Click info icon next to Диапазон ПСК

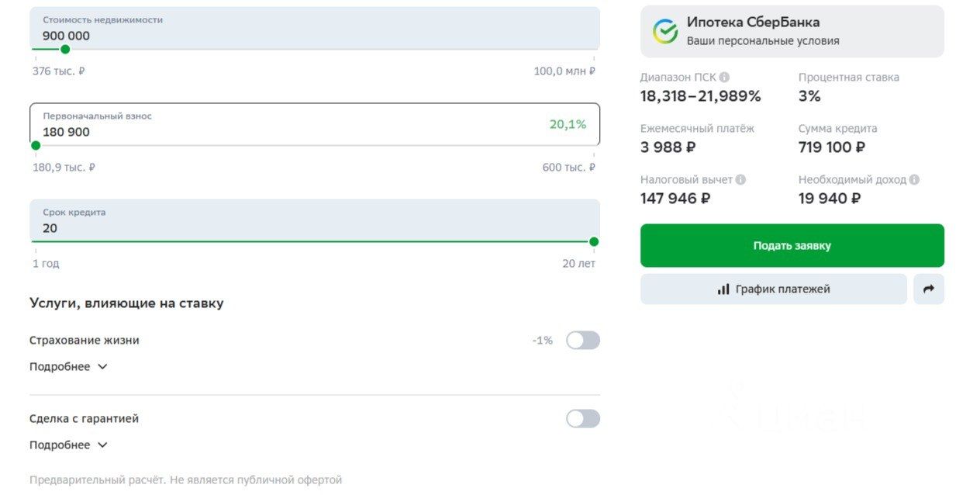click(724, 78)
